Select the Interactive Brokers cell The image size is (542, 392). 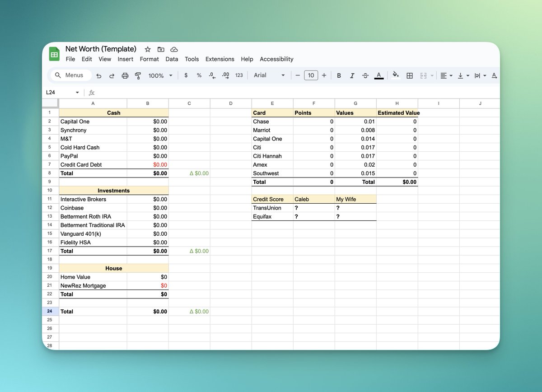tap(93, 199)
